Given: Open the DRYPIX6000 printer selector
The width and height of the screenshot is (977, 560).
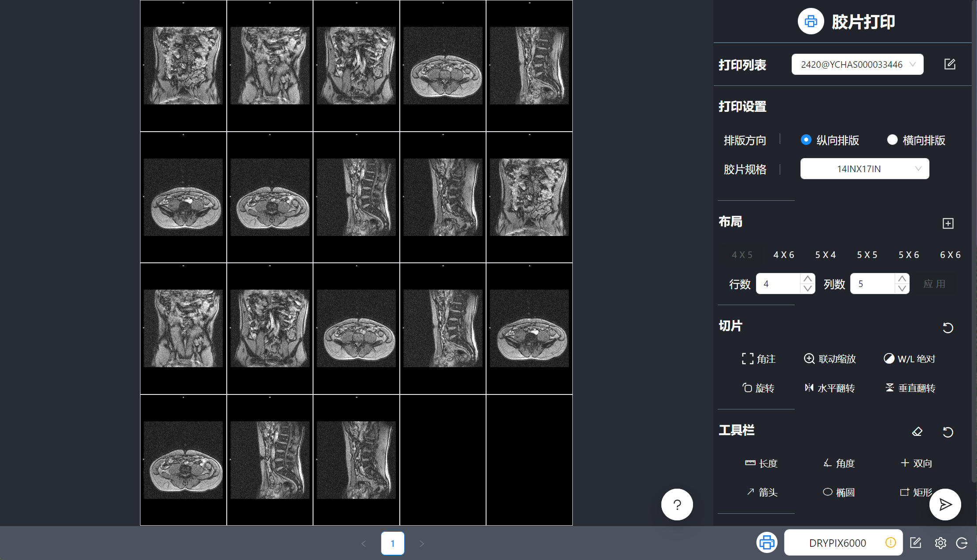Looking at the screenshot, I should coord(843,543).
